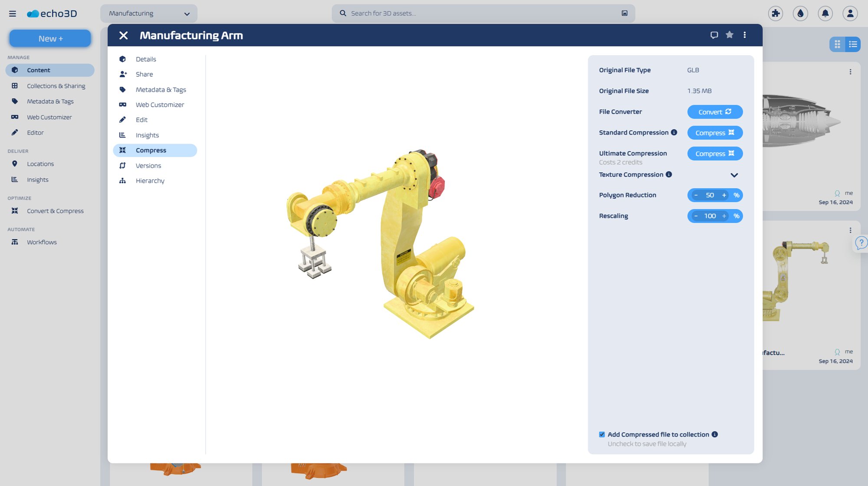Image resolution: width=868 pixels, height=486 pixels.
Task: Click Compress for Standard Compression
Action: pos(715,133)
